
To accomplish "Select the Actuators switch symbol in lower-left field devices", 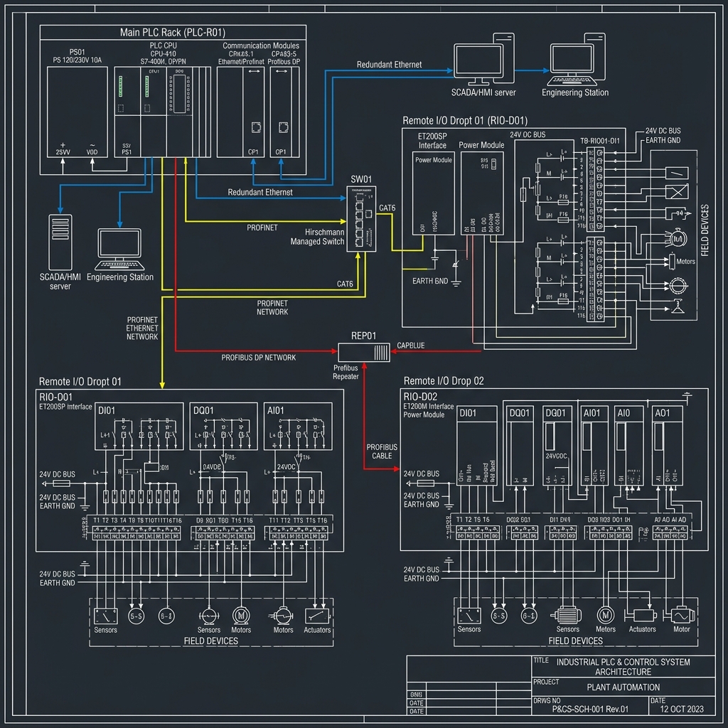I will tap(317, 616).
